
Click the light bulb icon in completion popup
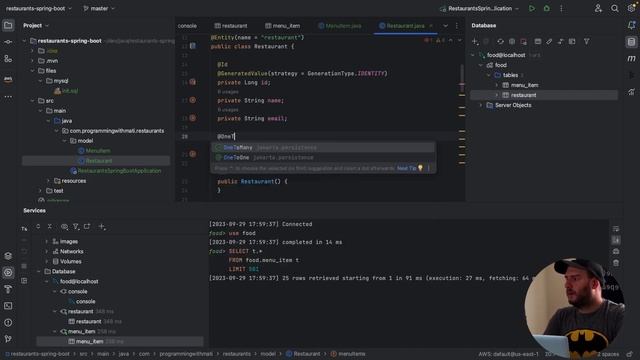[x=420, y=168]
